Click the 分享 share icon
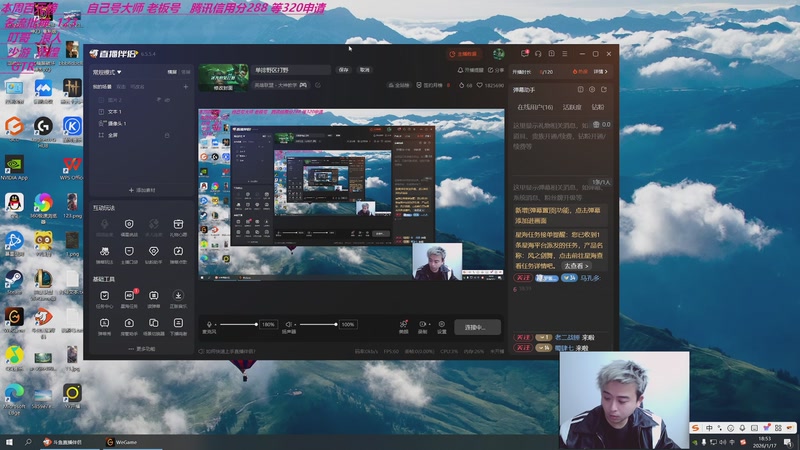The height and width of the screenshot is (450, 800). 496,70
